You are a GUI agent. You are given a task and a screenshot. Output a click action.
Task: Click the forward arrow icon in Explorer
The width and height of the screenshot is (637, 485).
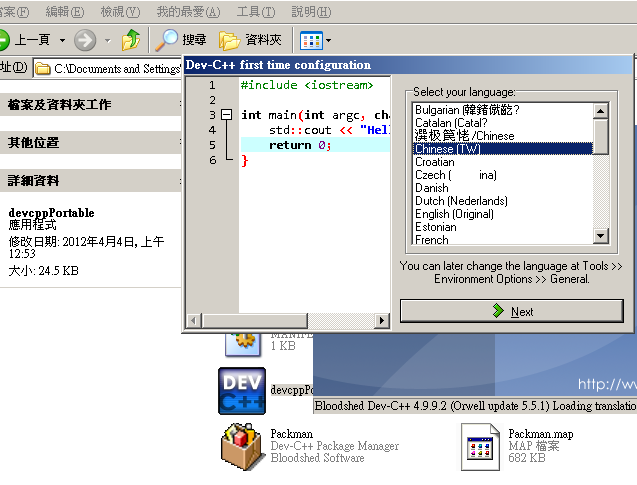pos(85,40)
